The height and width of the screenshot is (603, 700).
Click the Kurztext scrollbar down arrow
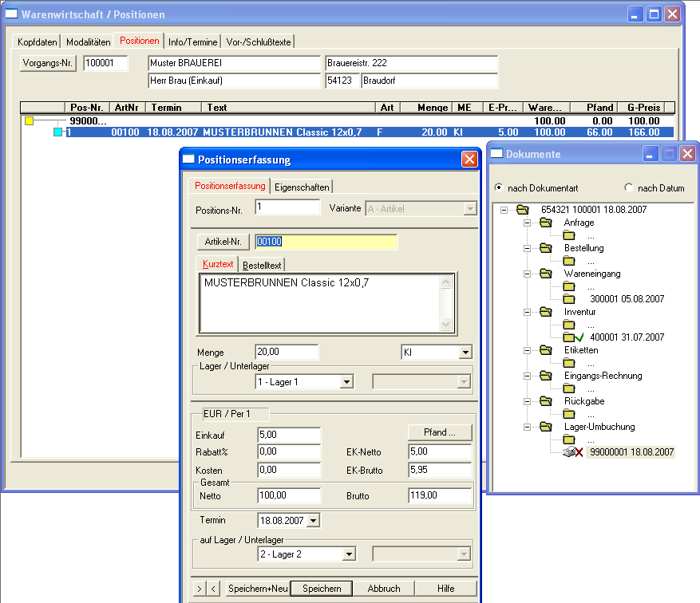tap(445, 325)
